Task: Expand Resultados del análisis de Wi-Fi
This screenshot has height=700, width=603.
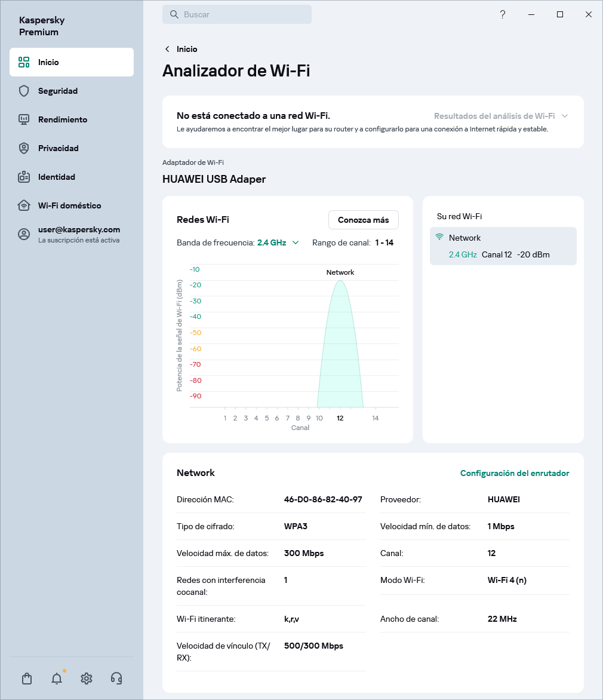Action: click(x=500, y=116)
